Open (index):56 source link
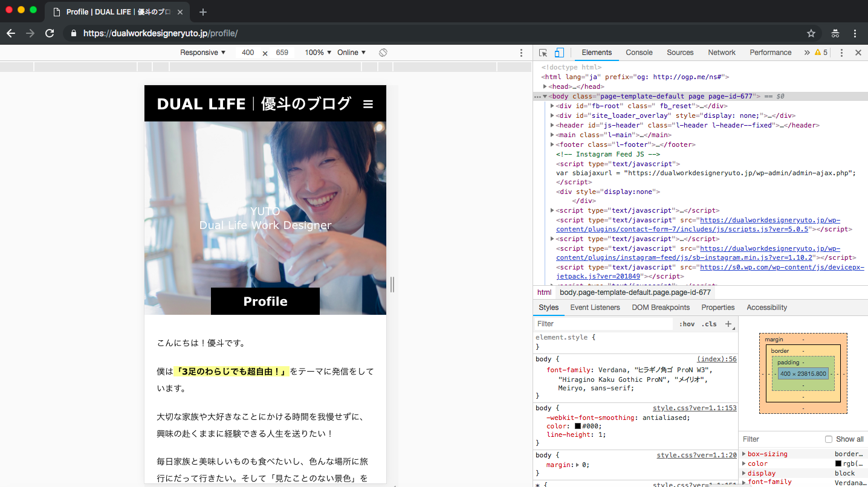The image size is (868, 487). click(x=717, y=359)
